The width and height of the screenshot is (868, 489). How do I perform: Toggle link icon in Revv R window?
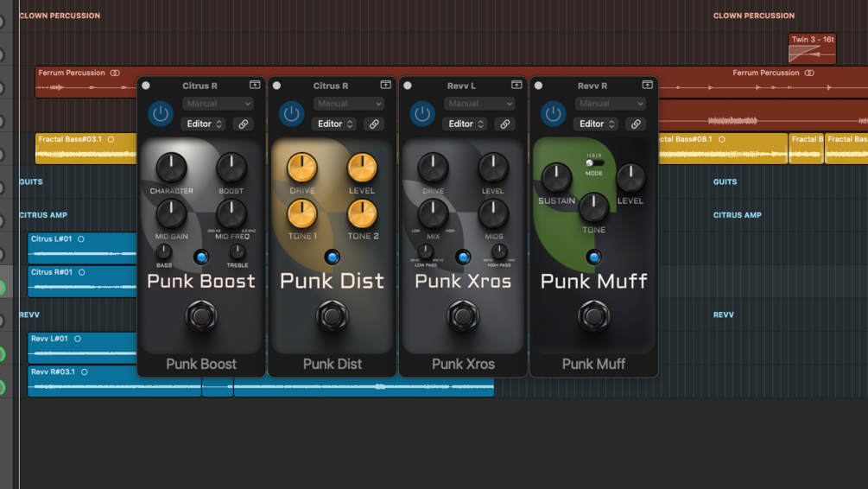pos(636,124)
